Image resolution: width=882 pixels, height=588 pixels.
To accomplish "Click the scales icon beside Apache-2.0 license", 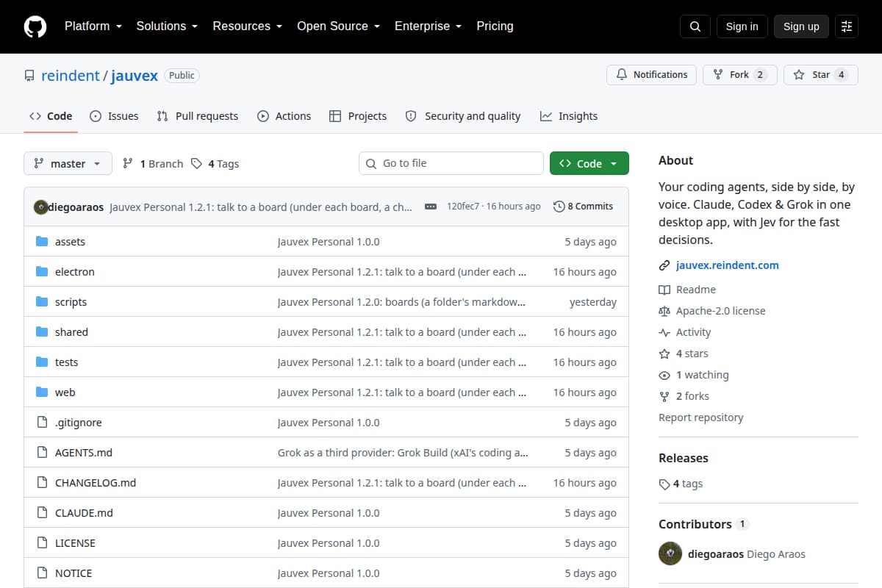I will (x=664, y=311).
